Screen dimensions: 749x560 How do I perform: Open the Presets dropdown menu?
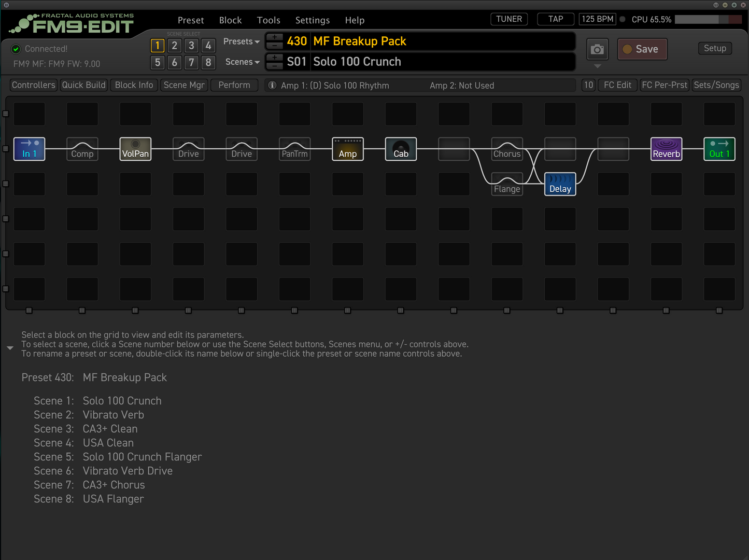pos(241,41)
